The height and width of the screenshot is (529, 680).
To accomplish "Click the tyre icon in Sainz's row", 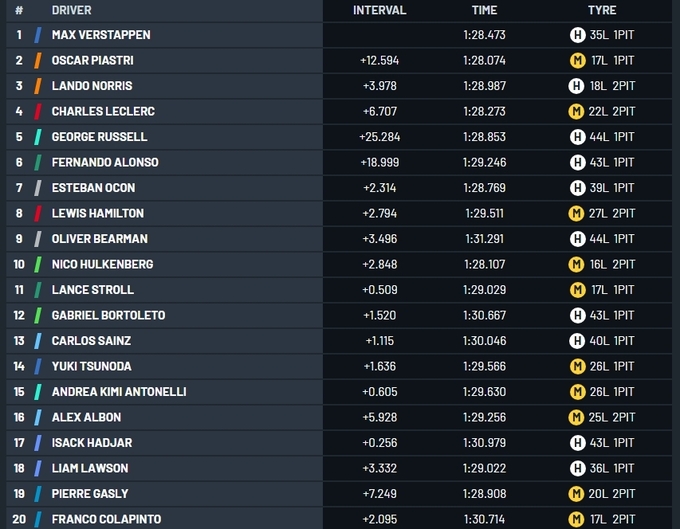I will (x=577, y=341).
